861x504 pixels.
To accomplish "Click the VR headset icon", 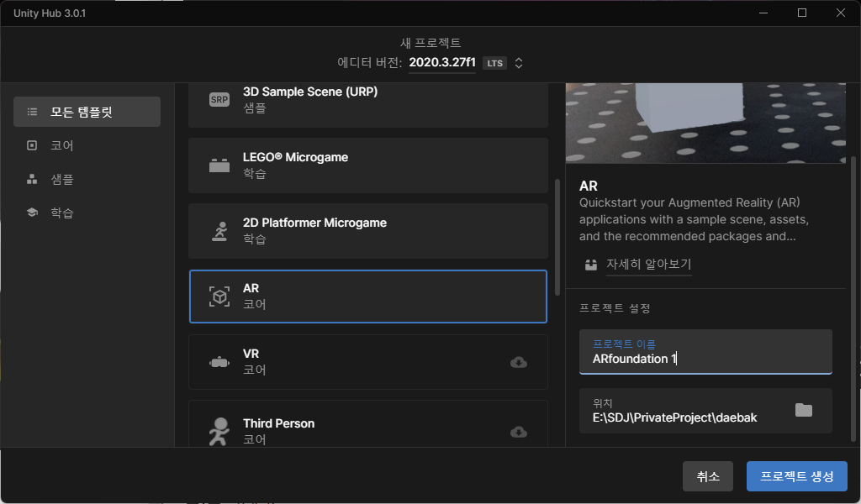I will 219,362.
